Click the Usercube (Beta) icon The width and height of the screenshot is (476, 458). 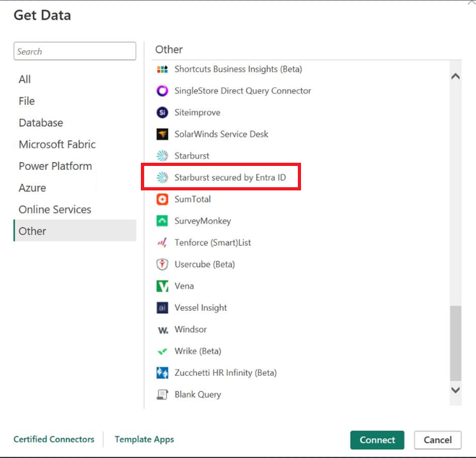tap(162, 264)
